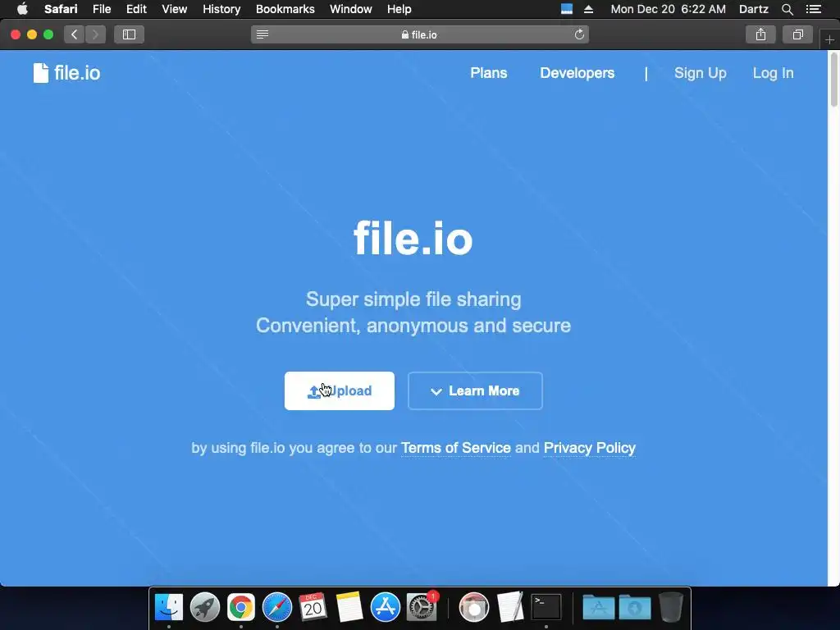Screen dimensions: 840x630
Task: Open Google Chrome from the dock
Action: pos(241,608)
